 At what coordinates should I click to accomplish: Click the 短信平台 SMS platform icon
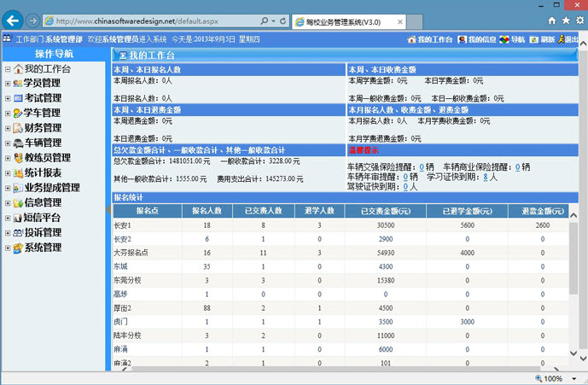coord(18,218)
